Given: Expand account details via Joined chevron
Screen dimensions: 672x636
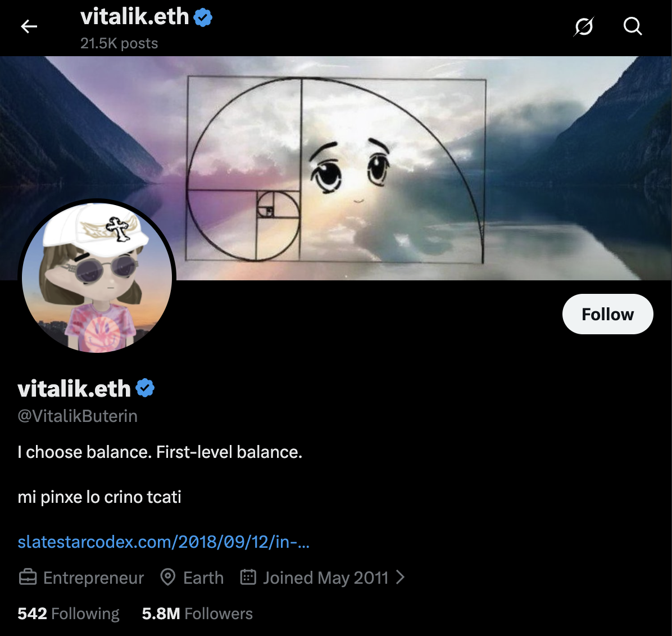Looking at the screenshot, I should [400, 577].
